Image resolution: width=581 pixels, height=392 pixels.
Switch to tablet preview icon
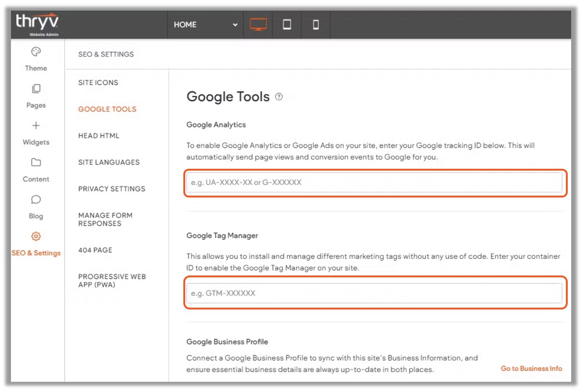(x=287, y=25)
